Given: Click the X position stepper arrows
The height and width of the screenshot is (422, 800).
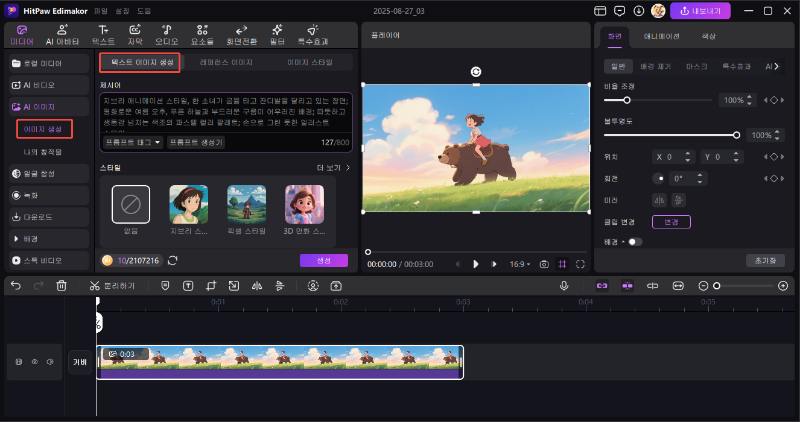Looking at the screenshot, I should tap(687, 157).
